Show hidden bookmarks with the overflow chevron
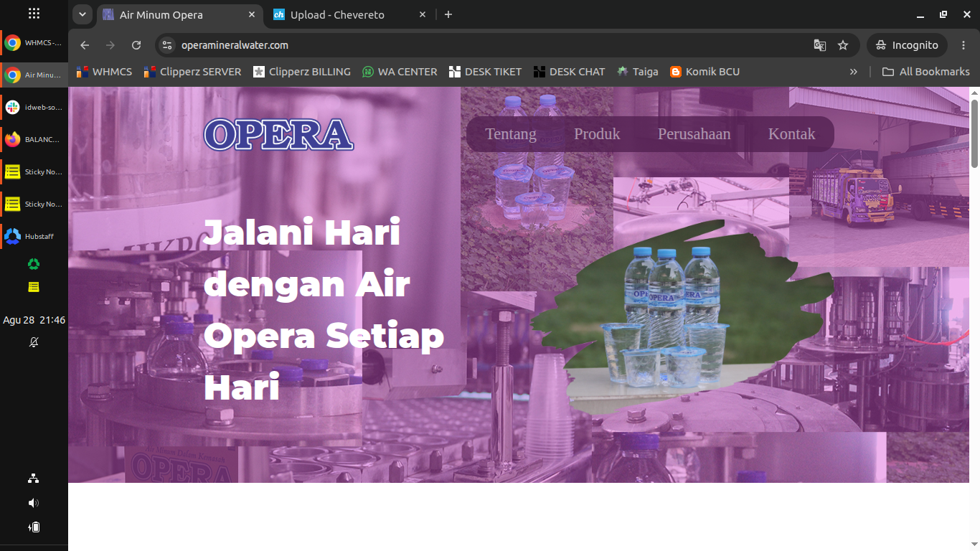The image size is (980, 551). click(x=853, y=72)
